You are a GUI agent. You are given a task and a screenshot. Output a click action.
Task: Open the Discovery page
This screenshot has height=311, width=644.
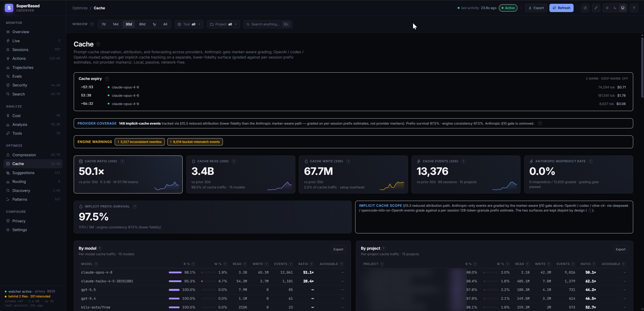[33, 191]
